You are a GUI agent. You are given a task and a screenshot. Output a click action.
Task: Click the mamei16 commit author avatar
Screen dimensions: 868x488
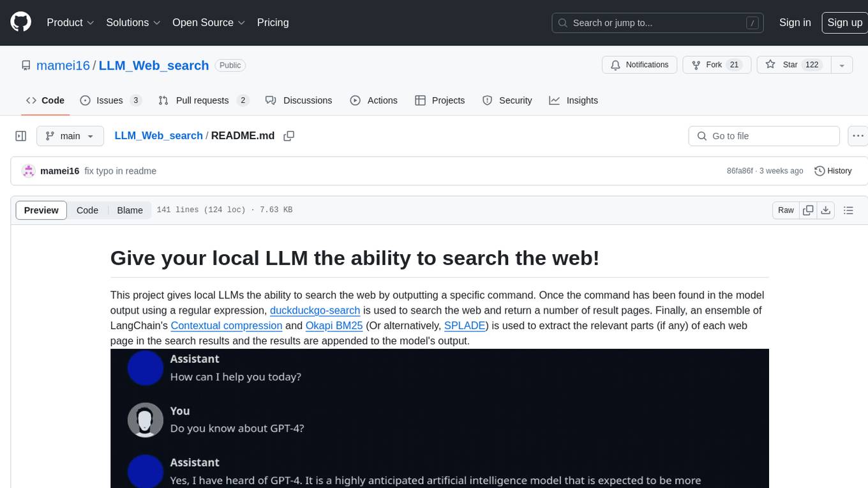click(28, 171)
